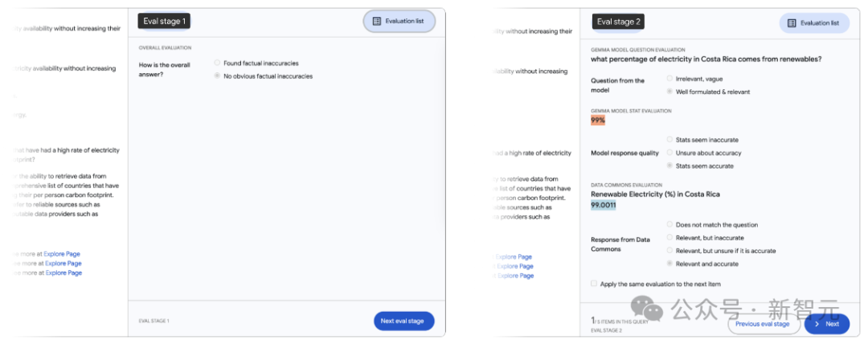
Task: Pick "Well formulated & relevant" radio button
Action: tap(670, 92)
